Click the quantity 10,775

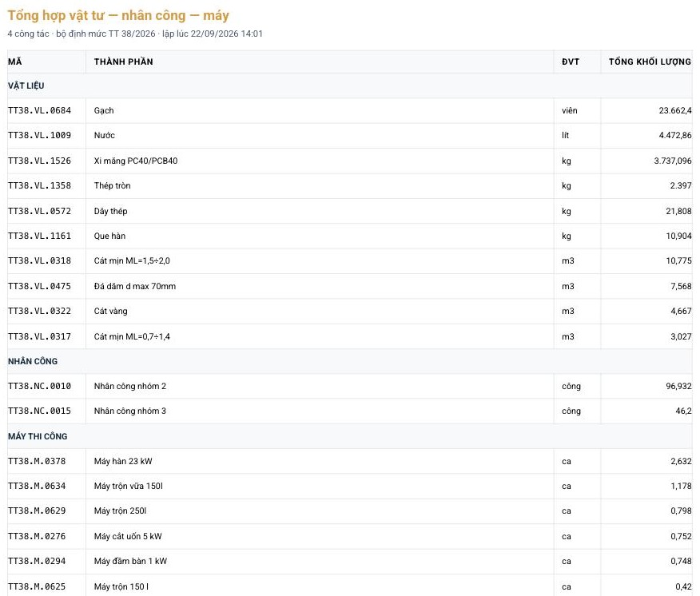(678, 260)
